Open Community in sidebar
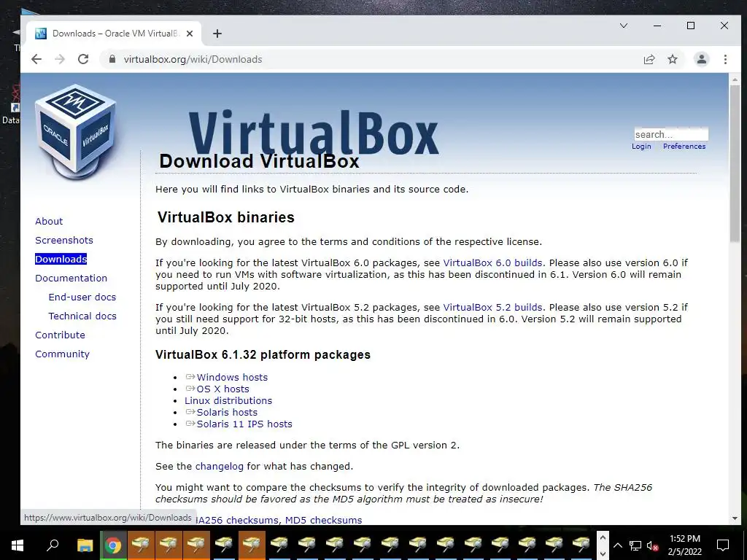 coord(62,354)
